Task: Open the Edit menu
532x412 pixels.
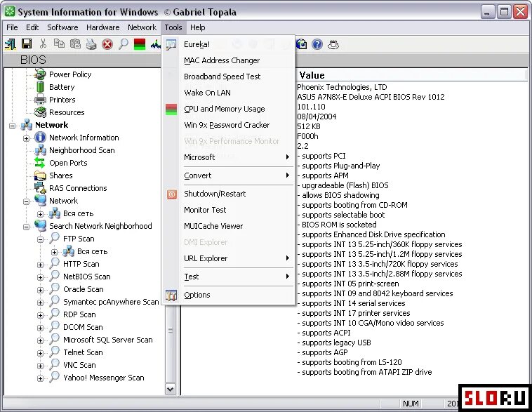Action: 32,27
